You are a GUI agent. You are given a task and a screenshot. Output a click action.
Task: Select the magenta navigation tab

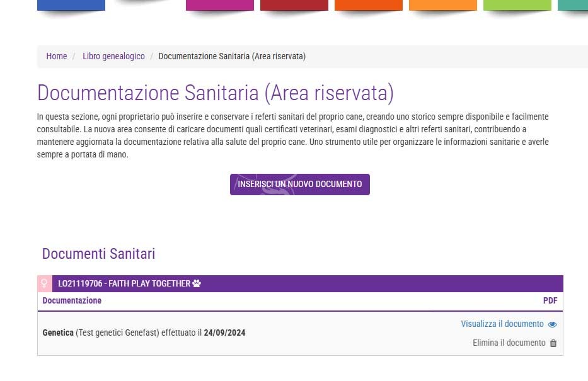[x=220, y=5]
